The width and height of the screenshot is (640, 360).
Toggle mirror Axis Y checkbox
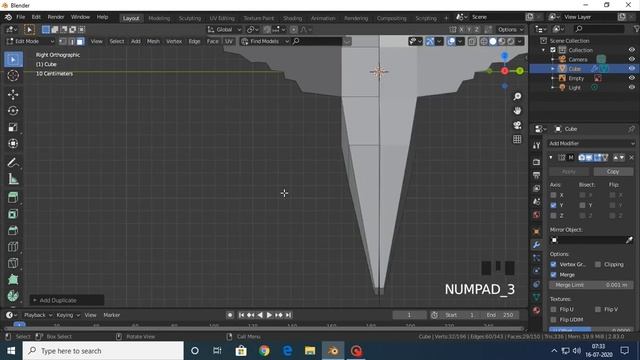553,205
